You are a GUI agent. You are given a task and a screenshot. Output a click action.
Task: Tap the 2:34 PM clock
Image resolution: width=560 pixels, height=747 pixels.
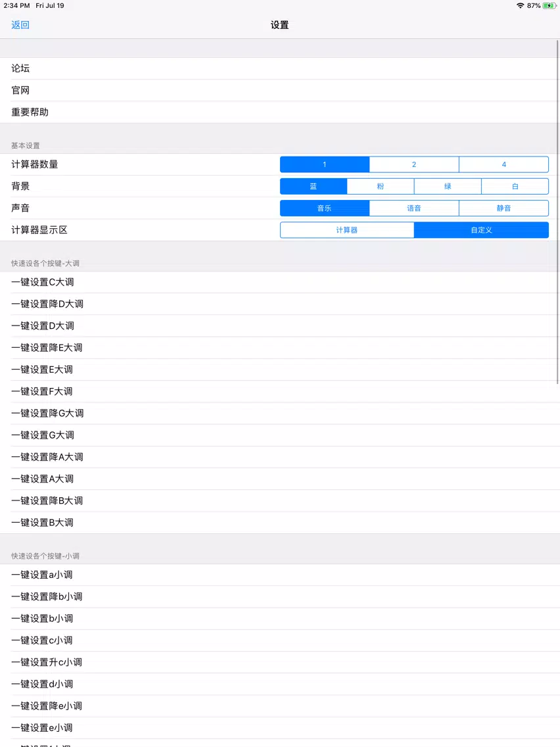tap(16, 6)
